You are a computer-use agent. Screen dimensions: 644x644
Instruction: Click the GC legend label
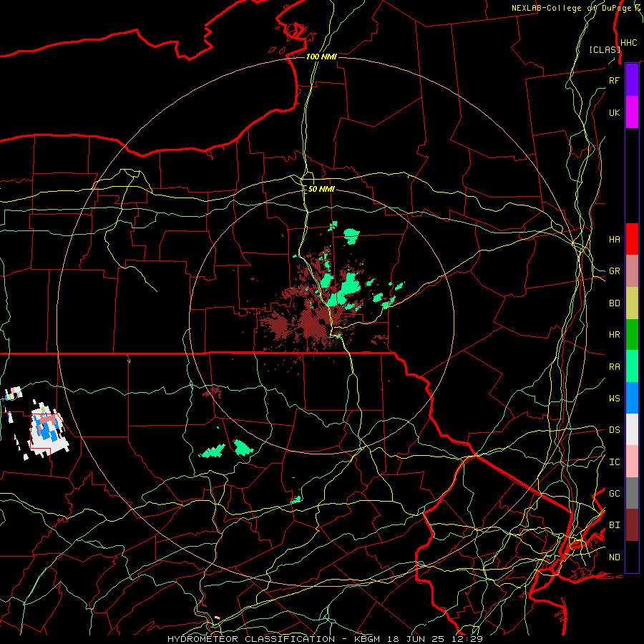coord(614,494)
